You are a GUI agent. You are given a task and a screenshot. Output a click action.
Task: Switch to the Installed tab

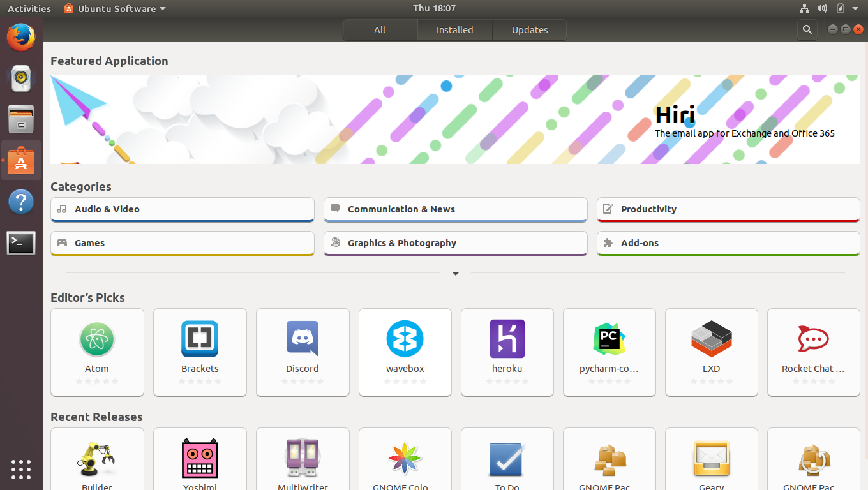pos(455,30)
